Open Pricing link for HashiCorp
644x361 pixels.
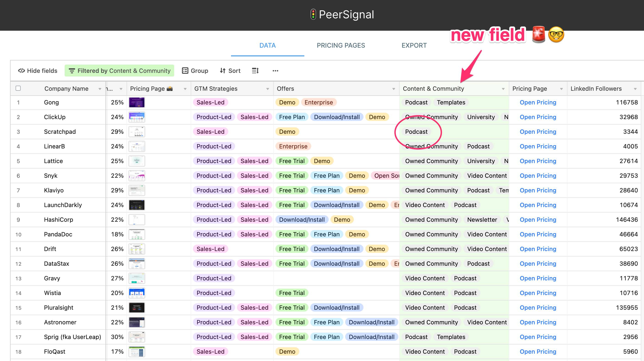pos(538,220)
